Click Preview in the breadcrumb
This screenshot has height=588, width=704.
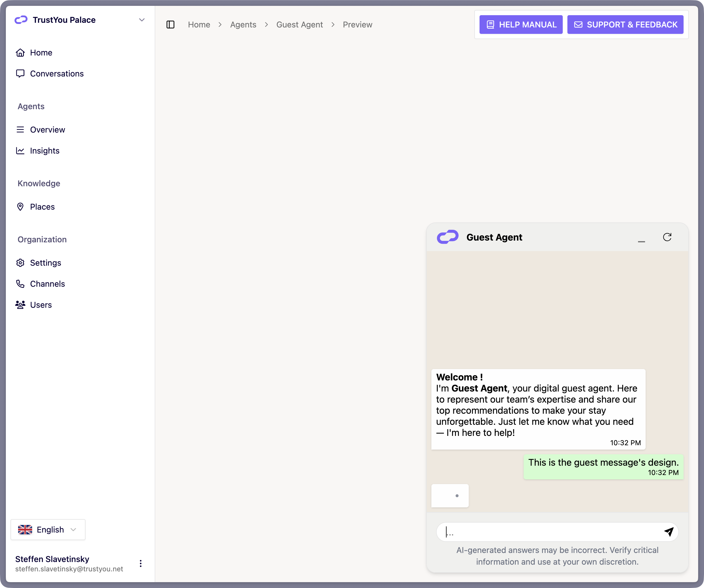point(357,25)
